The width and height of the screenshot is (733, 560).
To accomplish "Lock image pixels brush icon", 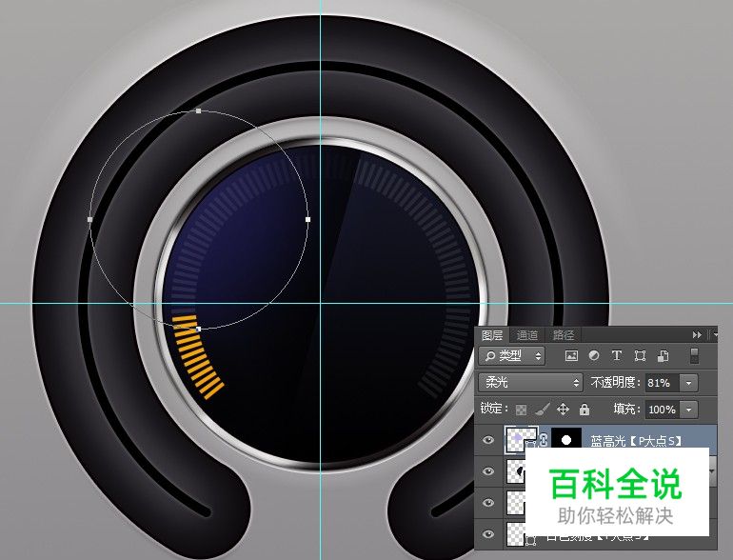I will click(x=542, y=410).
